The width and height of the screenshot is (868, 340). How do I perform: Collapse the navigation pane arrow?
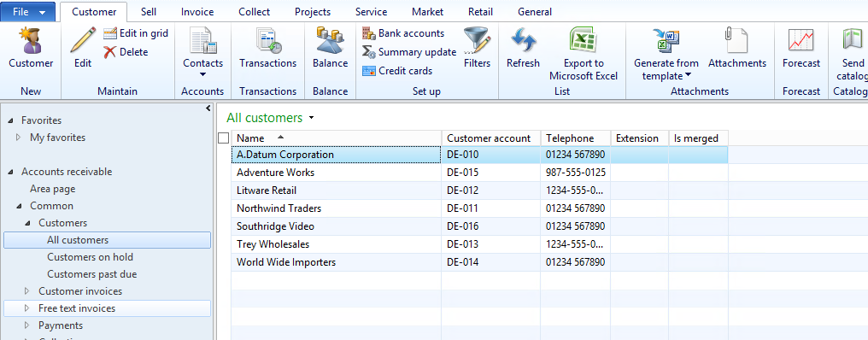(x=208, y=108)
